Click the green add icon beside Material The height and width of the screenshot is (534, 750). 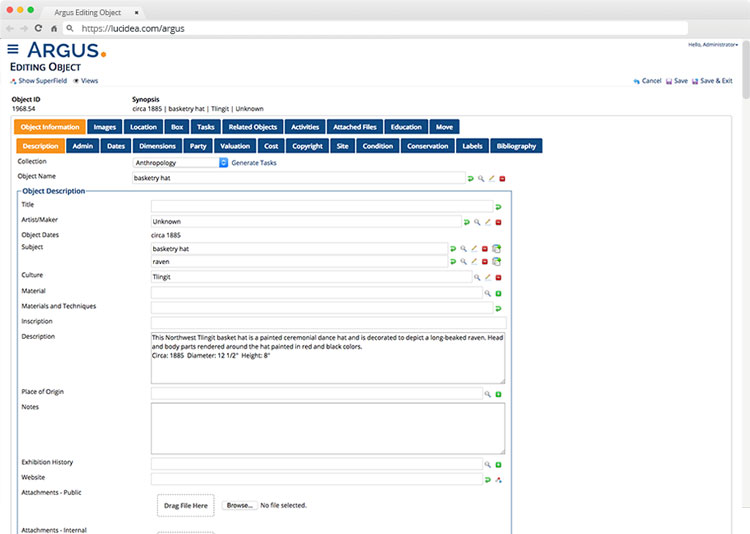[x=498, y=293]
